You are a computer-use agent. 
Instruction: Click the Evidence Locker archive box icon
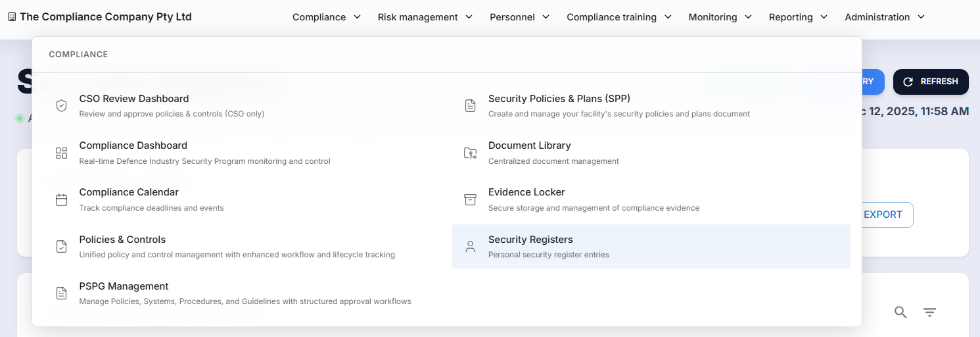tap(470, 199)
